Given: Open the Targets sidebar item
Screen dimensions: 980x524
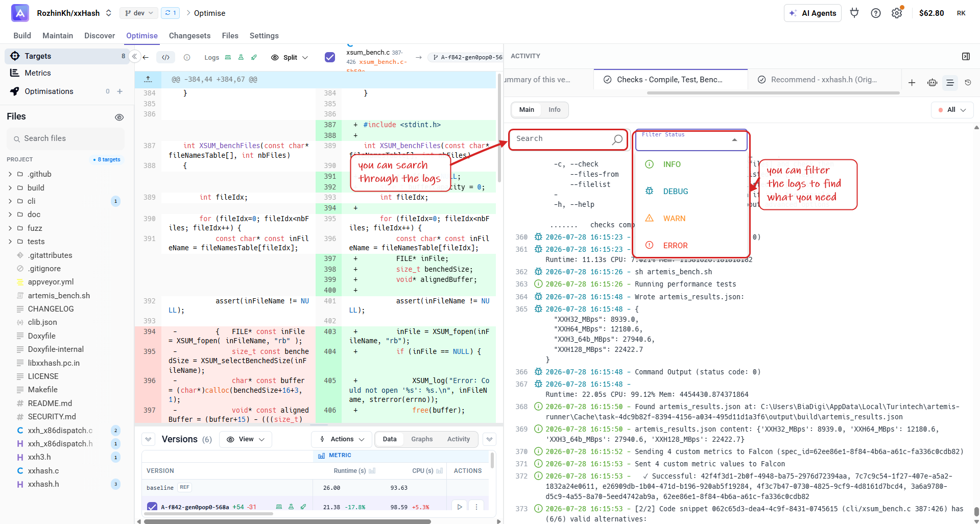Looking at the screenshot, I should 66,56.
